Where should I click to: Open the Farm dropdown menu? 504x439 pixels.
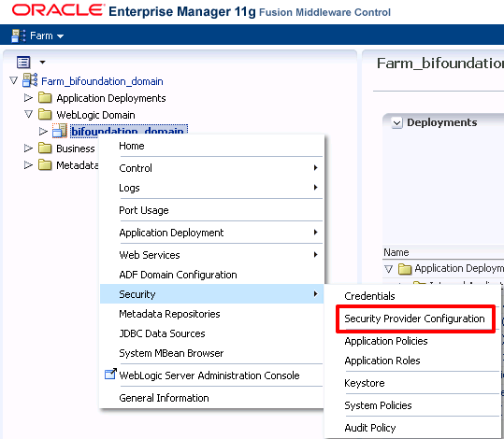47,35
